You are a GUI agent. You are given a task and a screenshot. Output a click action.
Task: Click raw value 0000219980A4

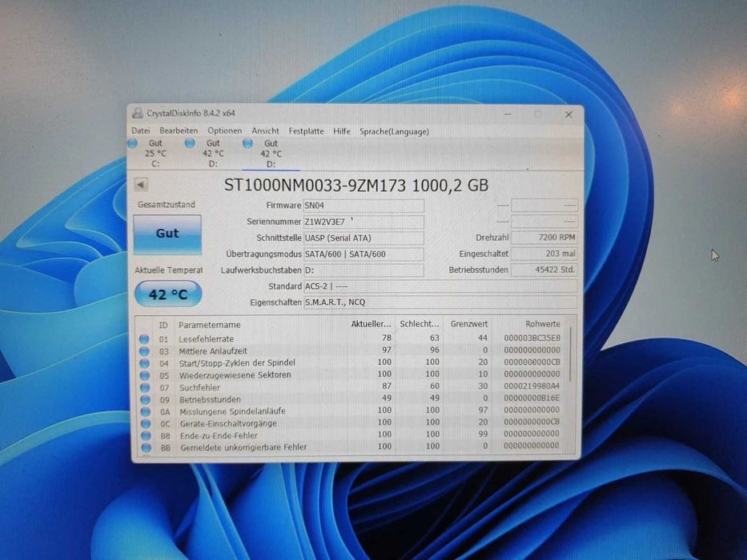coord(532,386)
